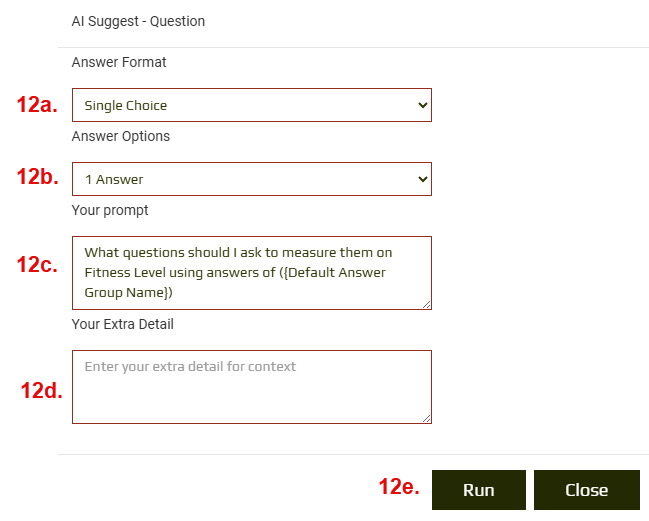This screenshot has width=649, height=521.
Task: Click the 1 Answer dropdown arrow
Action: click(422, 180)
